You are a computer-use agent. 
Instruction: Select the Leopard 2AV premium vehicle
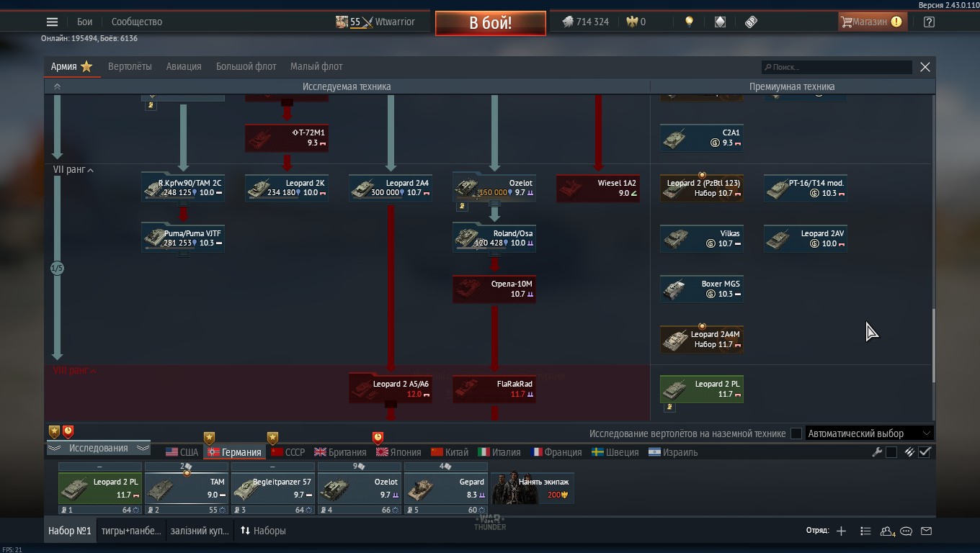(806, 238)
